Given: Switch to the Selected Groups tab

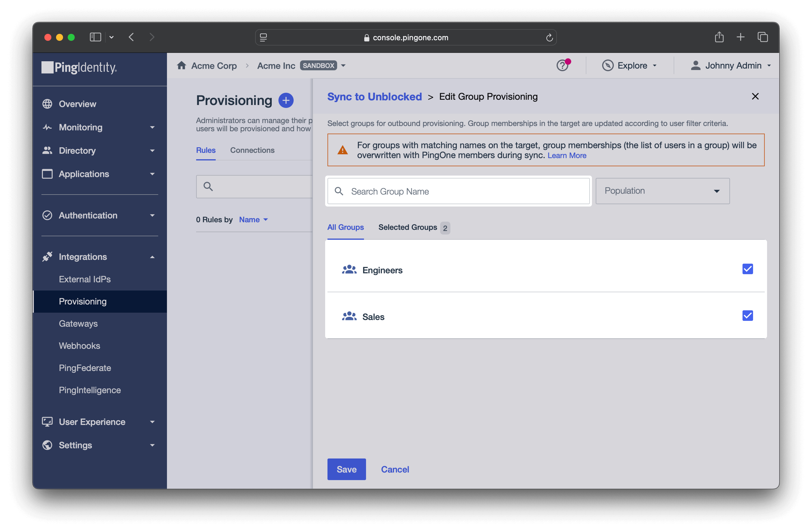Looking at the screenshot, I should click(x=414, y=228).
